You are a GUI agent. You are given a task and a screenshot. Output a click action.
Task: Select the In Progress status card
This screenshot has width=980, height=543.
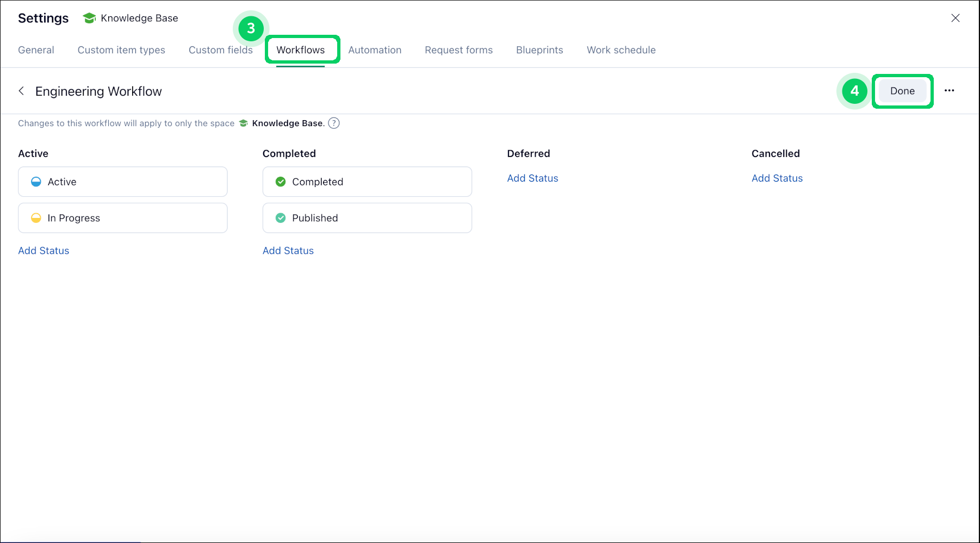(x=122, y=217)
